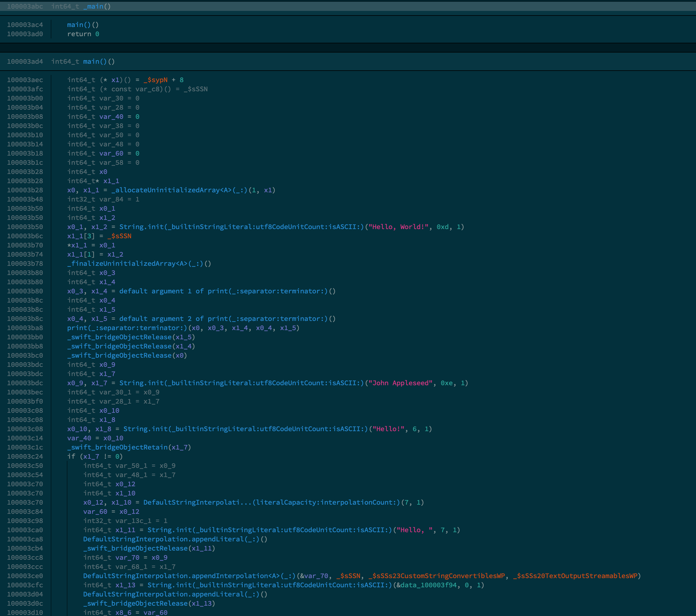Viewport: 696px width, 616px height.
Task: Select var_28_1 at 100003bf0
Action: coord(115,402)
